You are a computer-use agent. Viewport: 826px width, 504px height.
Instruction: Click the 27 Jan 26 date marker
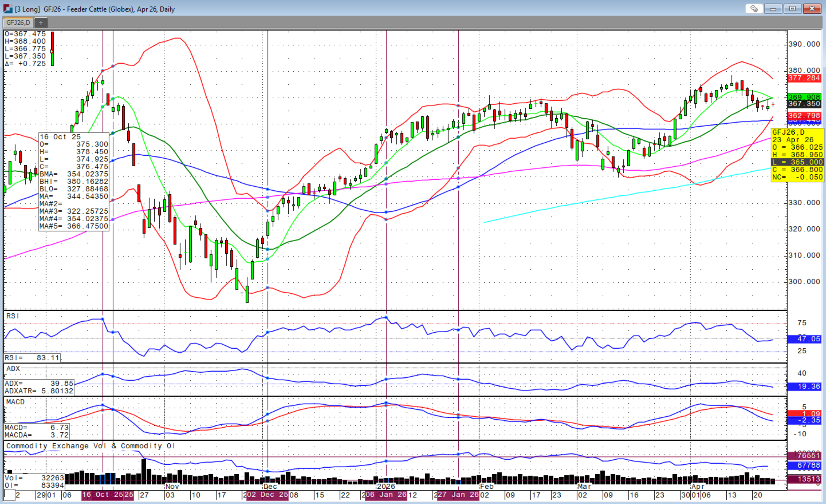coord(458,495)
